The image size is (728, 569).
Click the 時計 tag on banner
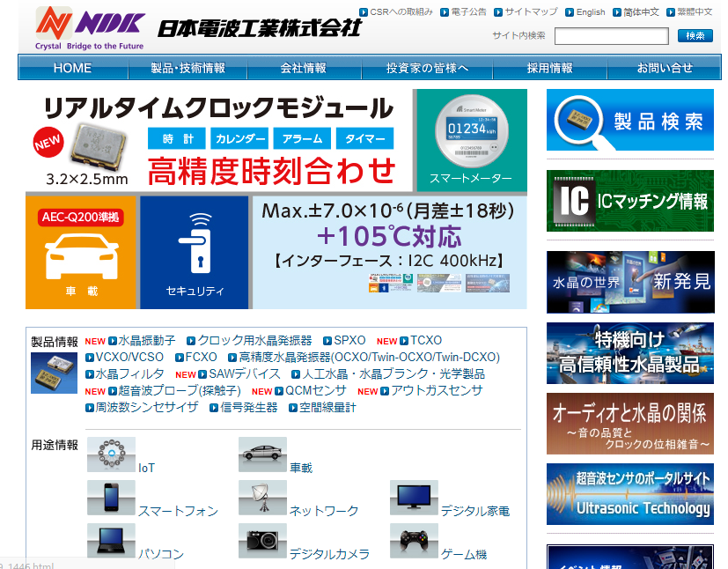pyautogui.click(x=176, y=138)
